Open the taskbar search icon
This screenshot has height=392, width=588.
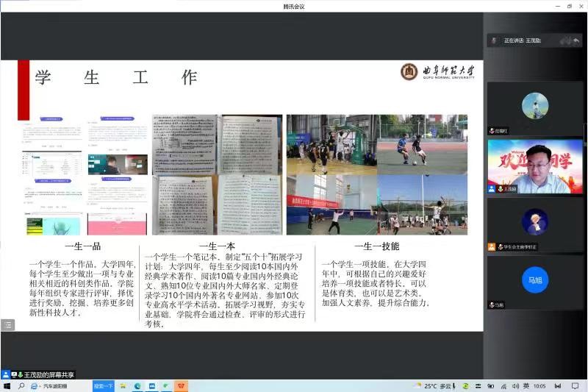[x=21, y=385]
